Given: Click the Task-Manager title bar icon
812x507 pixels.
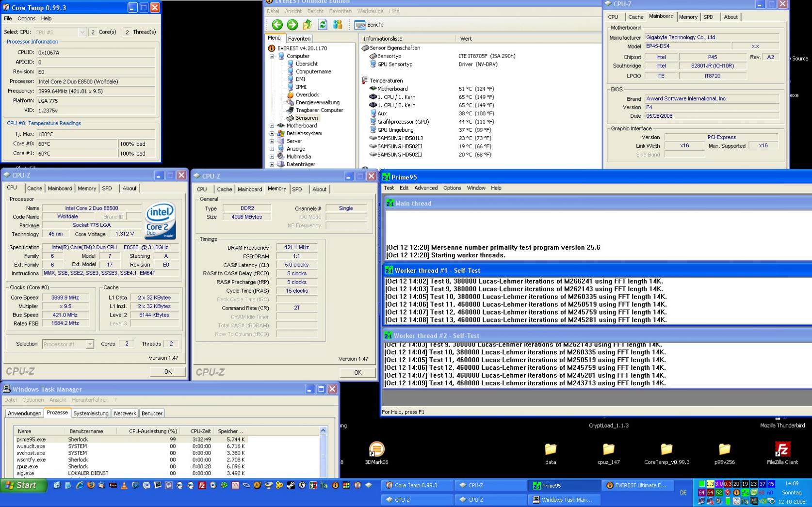Looking at the screenshot, I should pos(7,389).
